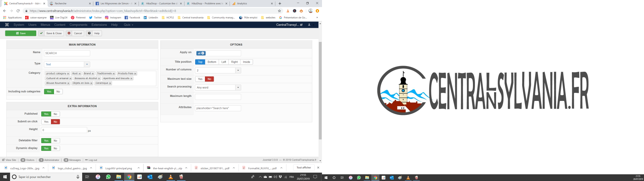The width and height of the screenshot is (644, 181).
Task: Open the Help button in toolbar
Action: [x=94, y=33]
